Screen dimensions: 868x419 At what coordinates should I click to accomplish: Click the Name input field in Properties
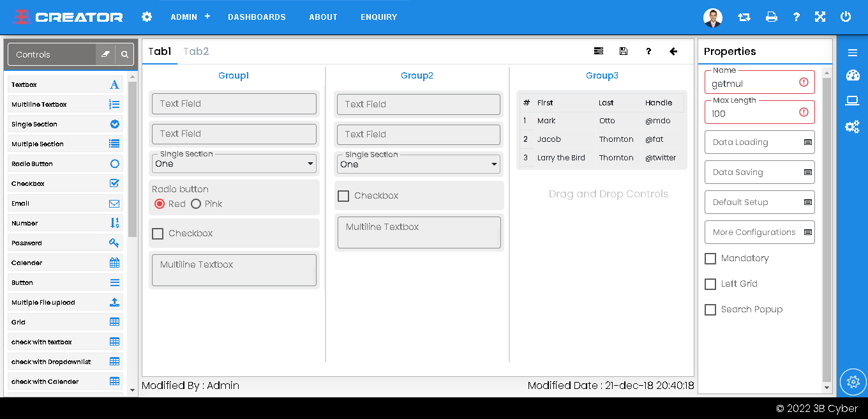[x=753, y=84]
